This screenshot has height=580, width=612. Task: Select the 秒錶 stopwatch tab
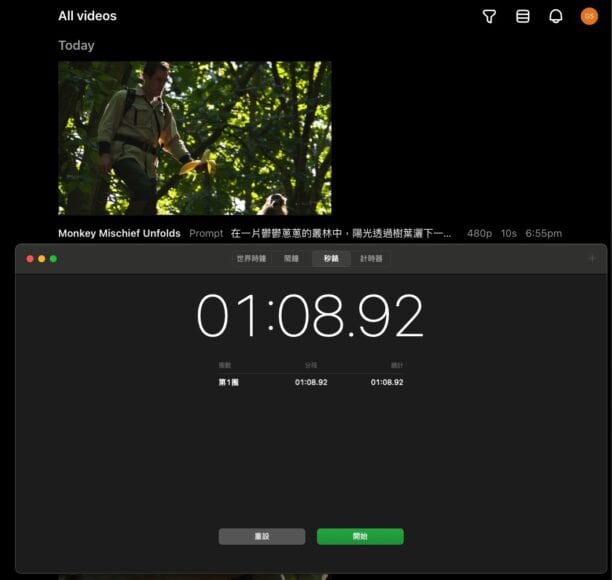(x=331, y=258)
